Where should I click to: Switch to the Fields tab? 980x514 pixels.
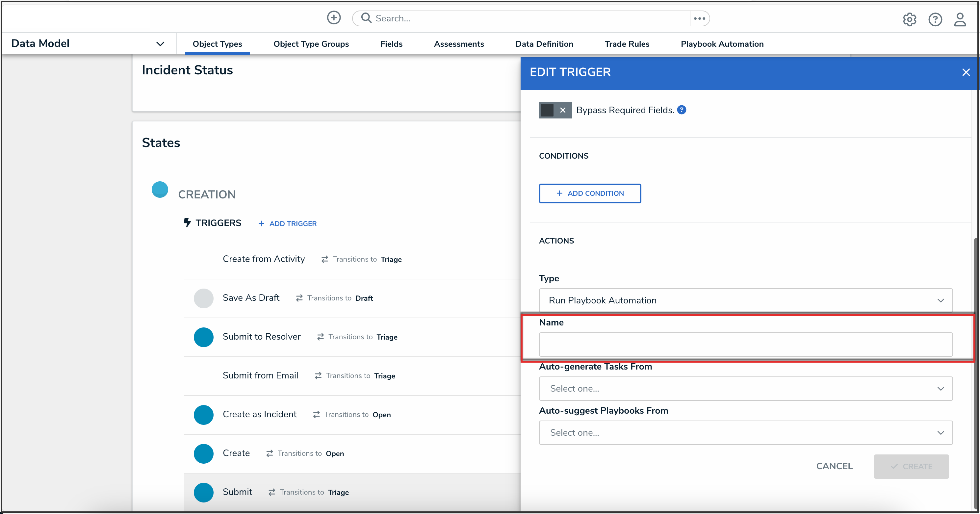[391, 44]
